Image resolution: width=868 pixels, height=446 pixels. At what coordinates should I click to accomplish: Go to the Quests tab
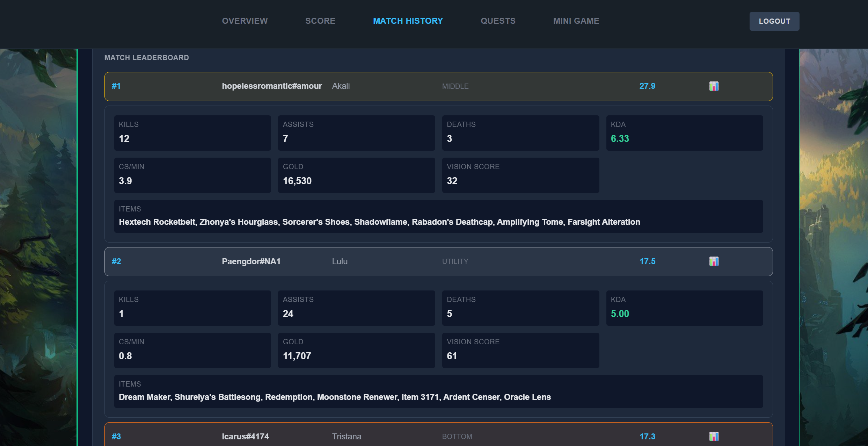498,21
